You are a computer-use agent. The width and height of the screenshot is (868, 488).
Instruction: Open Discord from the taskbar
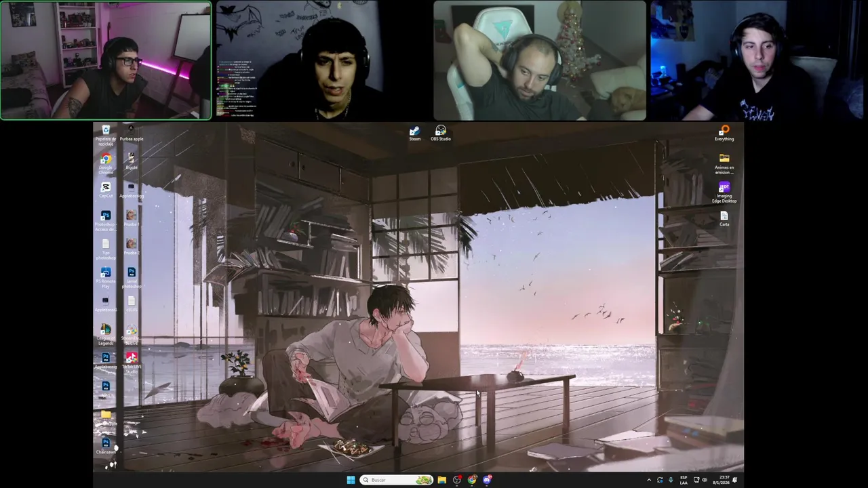coord(487,480)
